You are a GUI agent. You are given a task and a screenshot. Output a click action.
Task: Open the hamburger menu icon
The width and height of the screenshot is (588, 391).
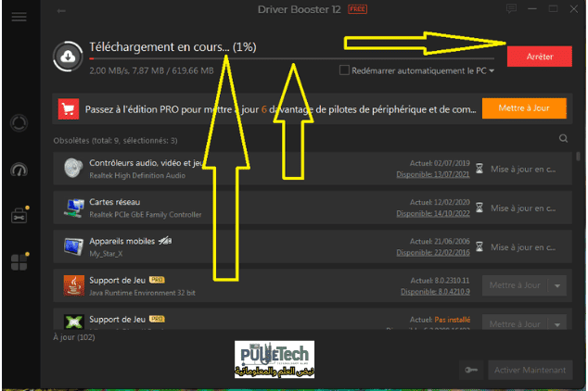coord(19,17)
